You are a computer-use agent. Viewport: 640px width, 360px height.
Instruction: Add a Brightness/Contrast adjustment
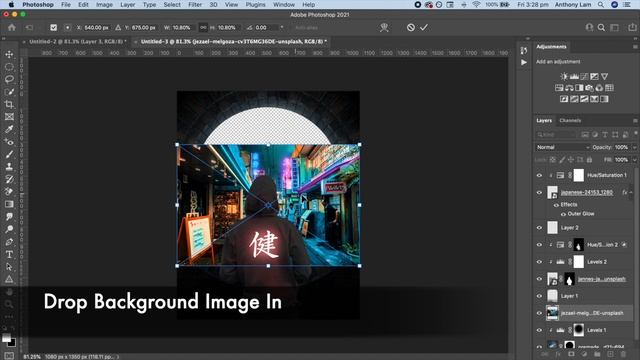(564, 76)
